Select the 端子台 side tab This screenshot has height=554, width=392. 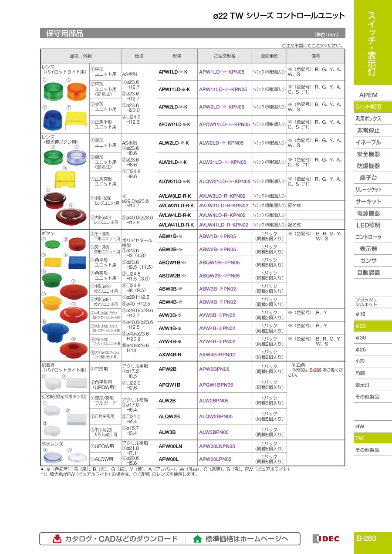[x=368, y=178]
